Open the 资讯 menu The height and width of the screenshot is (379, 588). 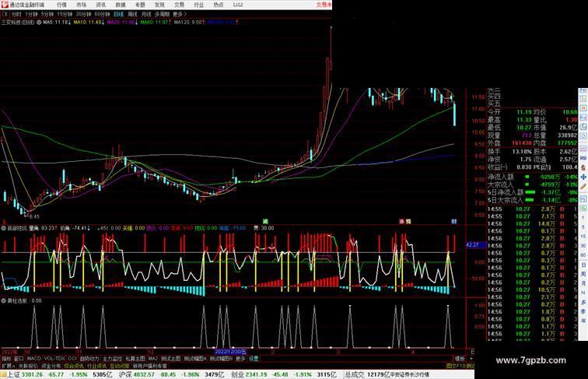pyautogui.click(x=100, y=5)
